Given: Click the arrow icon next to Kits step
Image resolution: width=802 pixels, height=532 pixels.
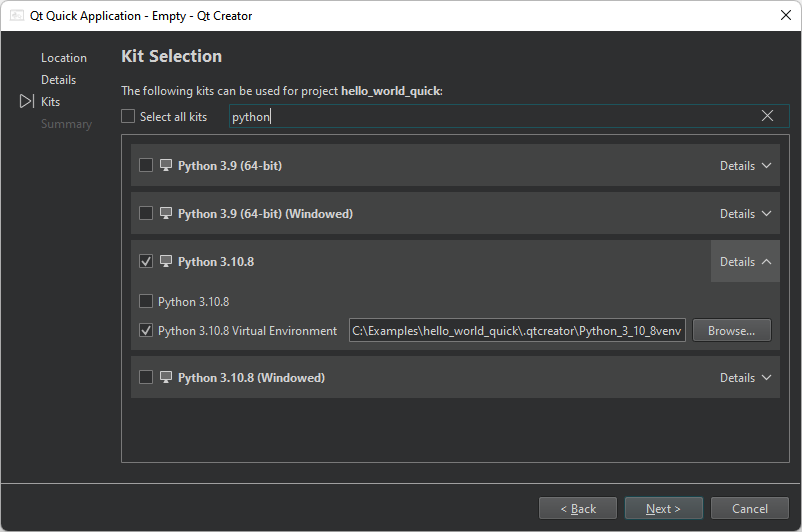Looking at the screenshot, I should pyautogui.click(x=27, y=102).
